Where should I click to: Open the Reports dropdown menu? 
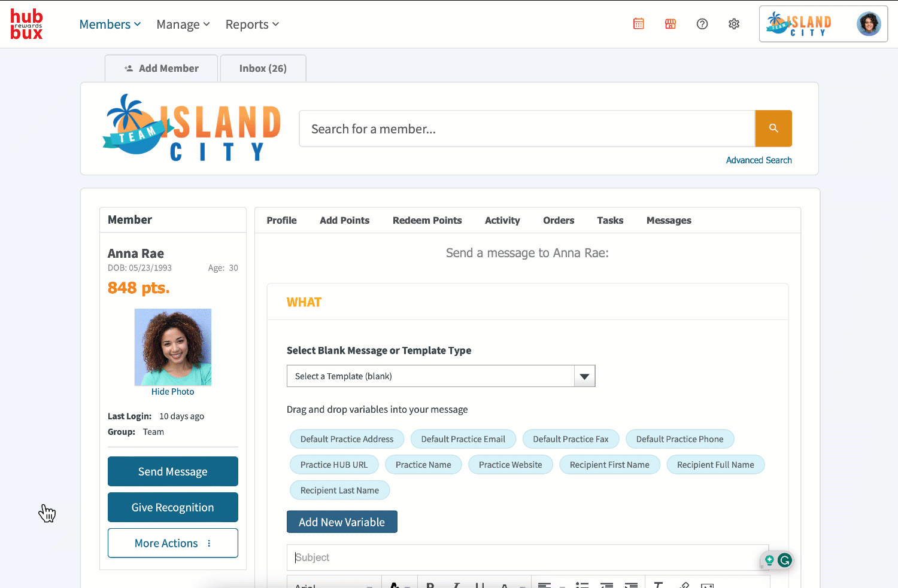click(x=252, y=25)
